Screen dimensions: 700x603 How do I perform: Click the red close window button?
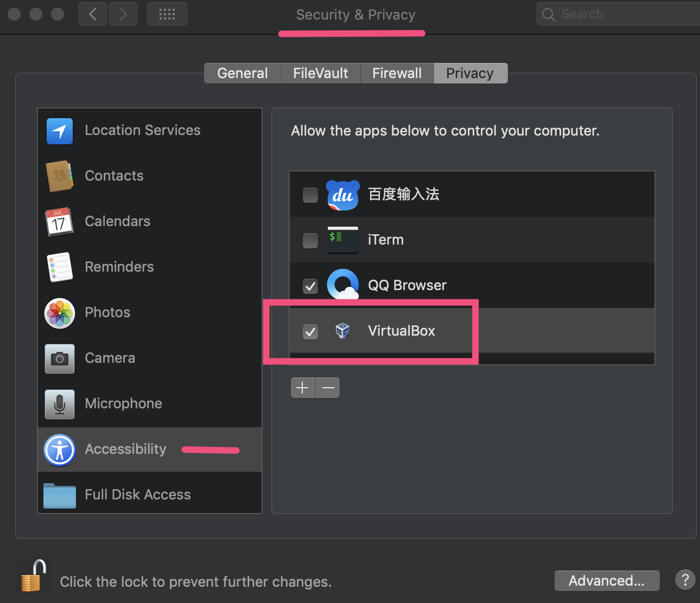pos(15,14)
